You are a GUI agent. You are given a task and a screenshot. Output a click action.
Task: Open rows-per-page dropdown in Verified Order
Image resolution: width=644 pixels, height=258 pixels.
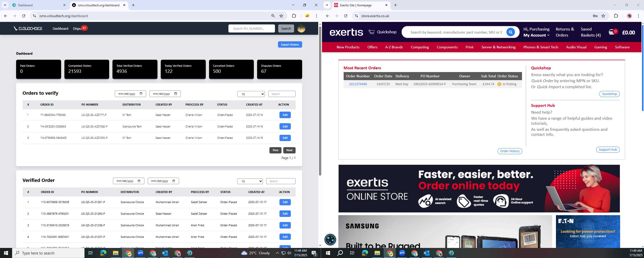250,181
